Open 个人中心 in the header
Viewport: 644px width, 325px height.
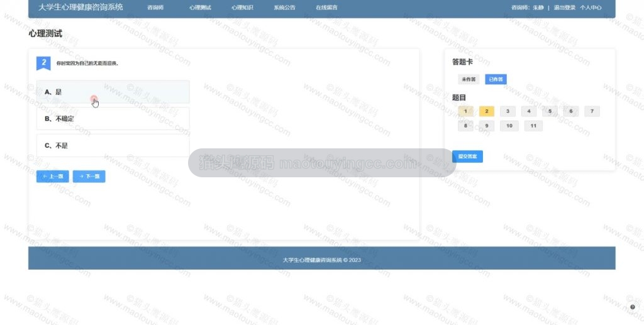point(591,8)
